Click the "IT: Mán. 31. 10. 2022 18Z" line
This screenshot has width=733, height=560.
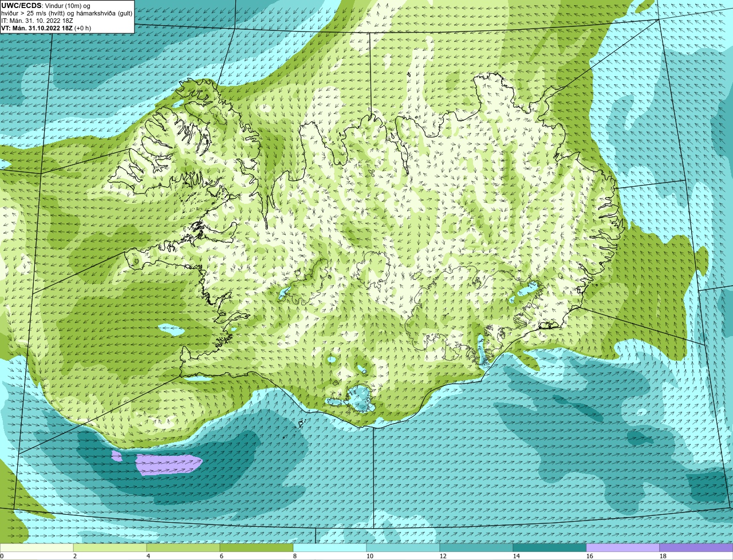[37, 21]
